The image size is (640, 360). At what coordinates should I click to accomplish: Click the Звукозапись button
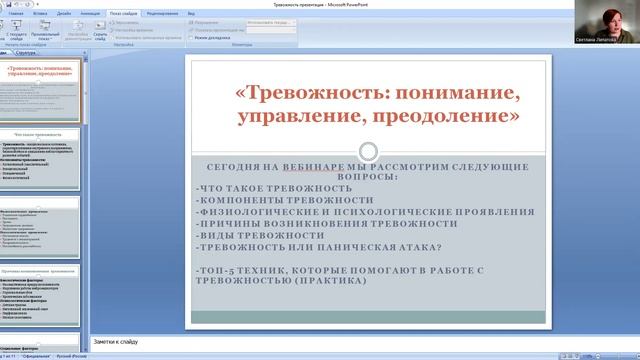(x=124, y=23)
